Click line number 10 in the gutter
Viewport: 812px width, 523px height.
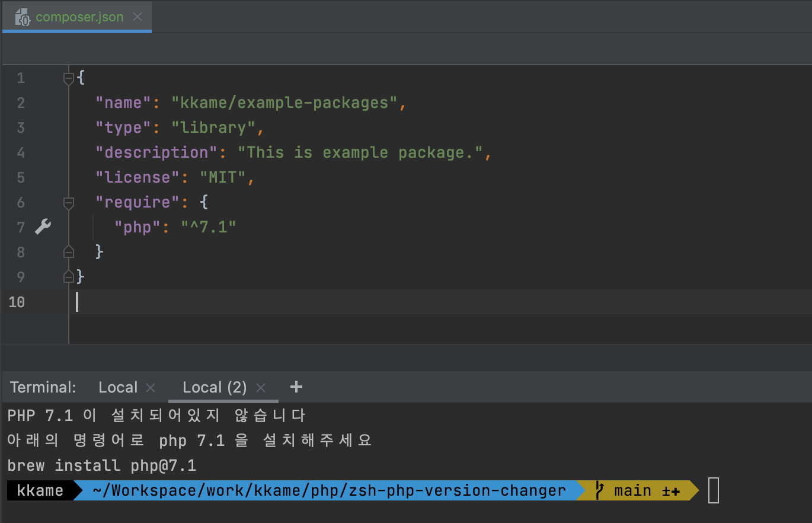pyautogui.click(x=17, y=302)
